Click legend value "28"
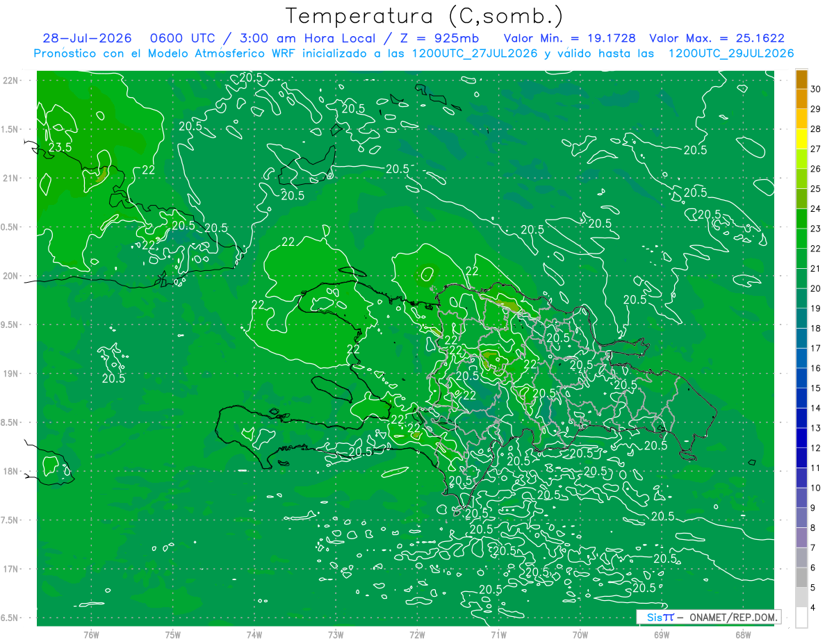834x644 pixels. 816,129
